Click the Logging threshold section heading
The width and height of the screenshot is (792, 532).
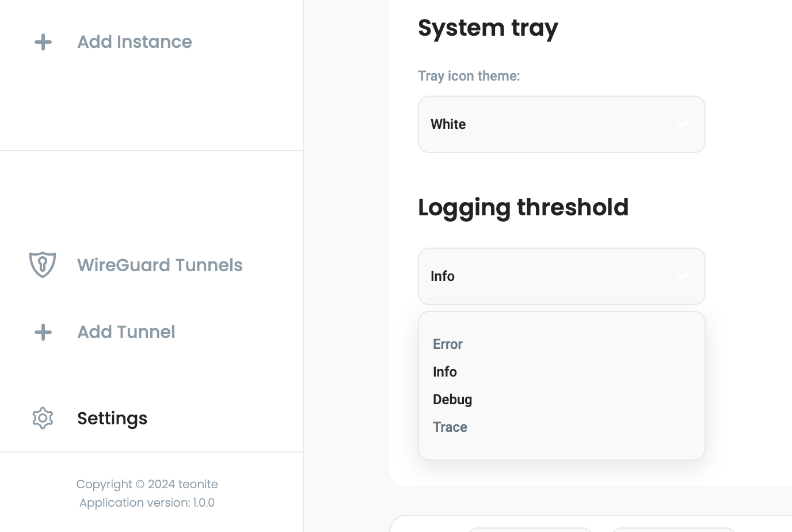coord(523,207)
